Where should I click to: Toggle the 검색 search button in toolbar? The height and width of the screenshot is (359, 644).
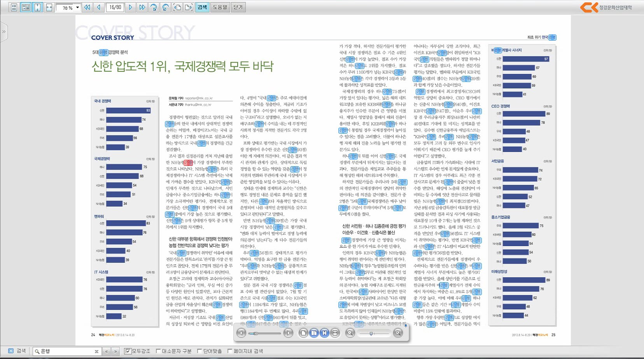(202, 7)
